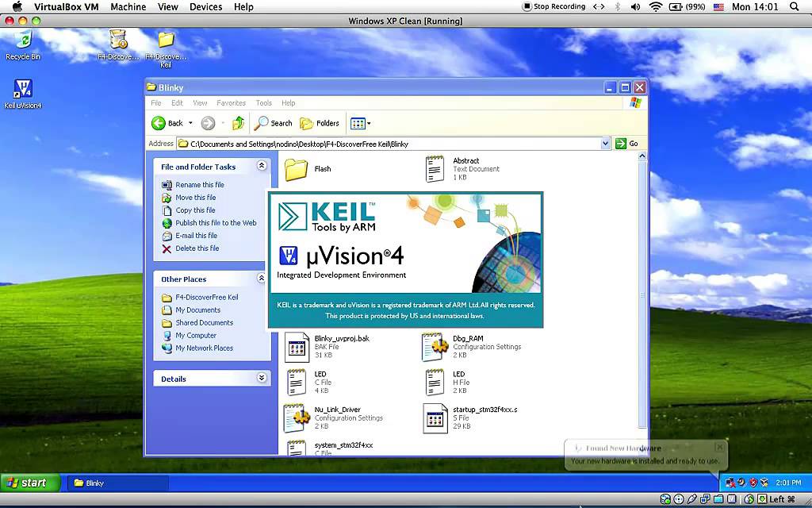
Task: Open the Edit menu
Action: coord(177,102)
